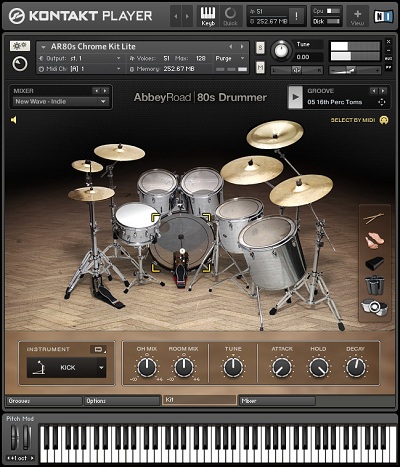Switch to the Kit tab

pos(199,400)
